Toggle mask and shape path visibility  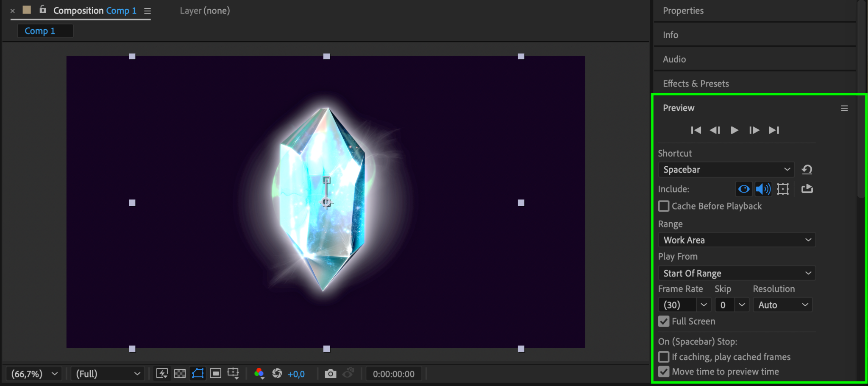coord(198,373)
